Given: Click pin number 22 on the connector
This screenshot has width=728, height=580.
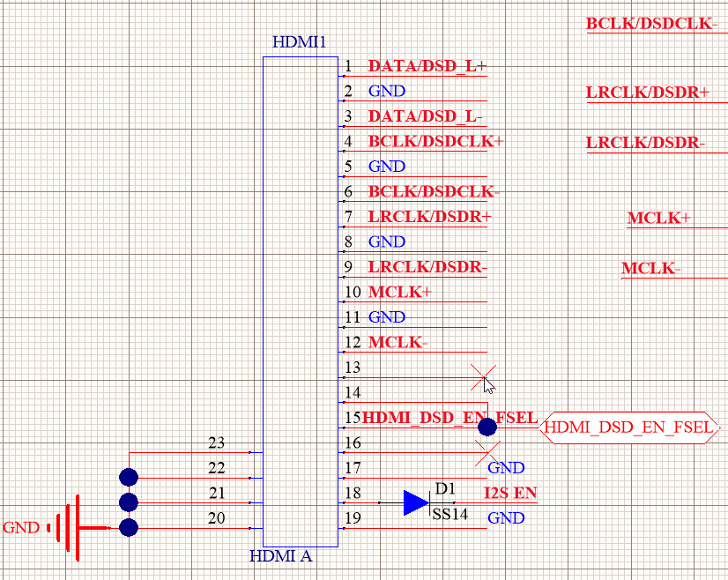Looking at the screenshot, I should (216, 468).
